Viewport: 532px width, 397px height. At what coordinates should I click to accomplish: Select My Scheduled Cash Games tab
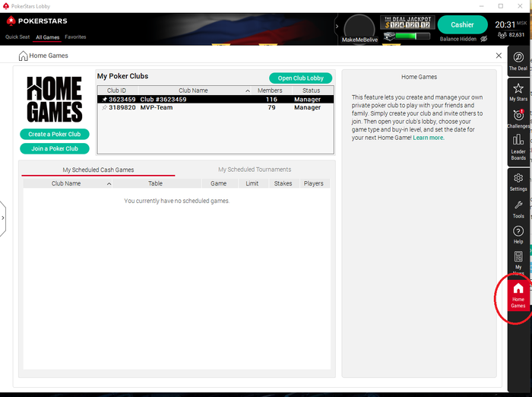tap(98, 170)
